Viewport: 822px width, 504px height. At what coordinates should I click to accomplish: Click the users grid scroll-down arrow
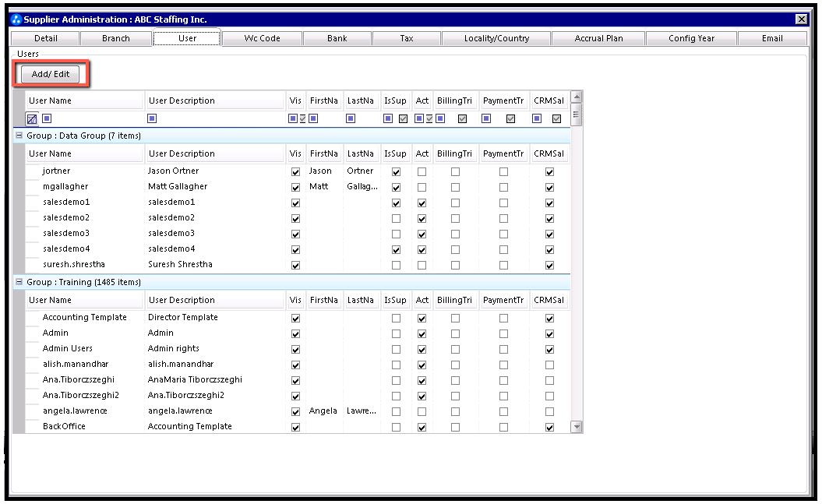click(x=577, y=426)
